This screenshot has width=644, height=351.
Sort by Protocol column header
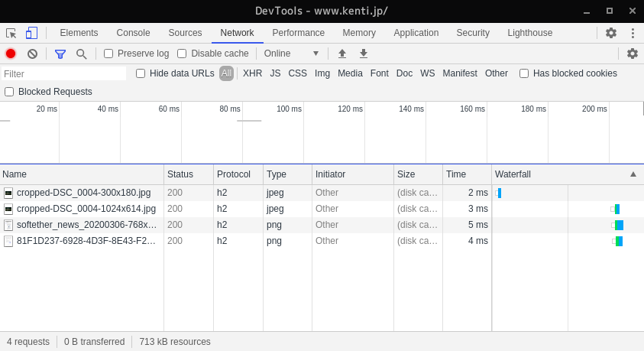(238, 174)
